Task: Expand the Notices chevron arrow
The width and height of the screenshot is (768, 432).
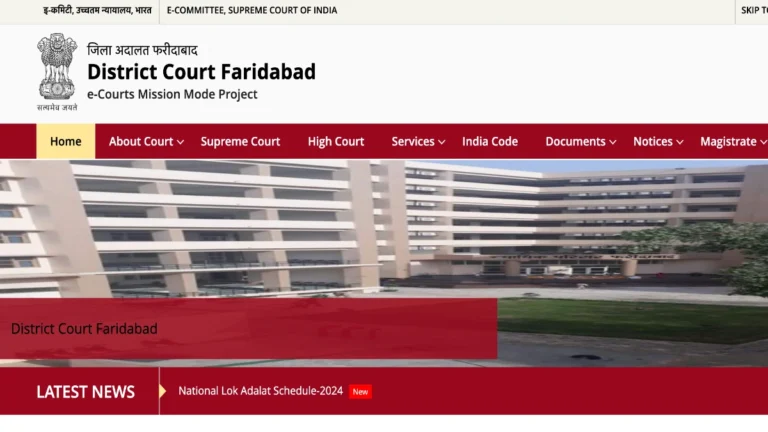Action: coord(679,142)
